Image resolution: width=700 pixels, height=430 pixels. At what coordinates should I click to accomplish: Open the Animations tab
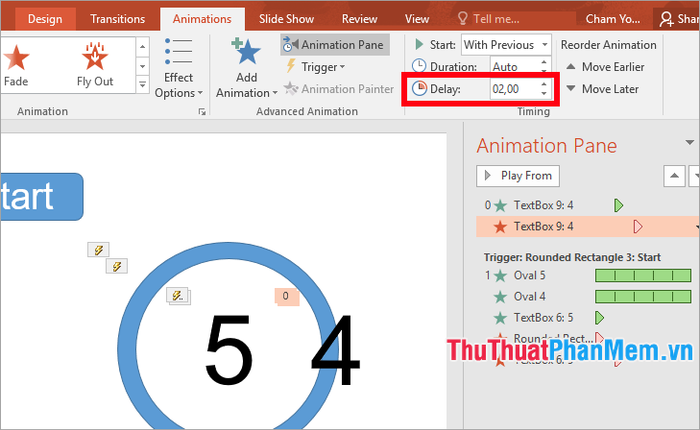tap(202, 19)
